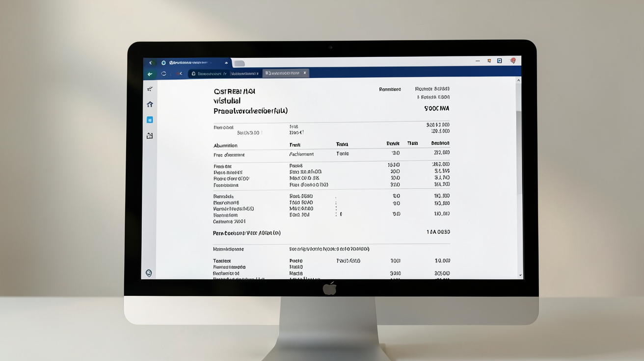
Task: Open the building icon in left sidebar
Action: [150, 135]
